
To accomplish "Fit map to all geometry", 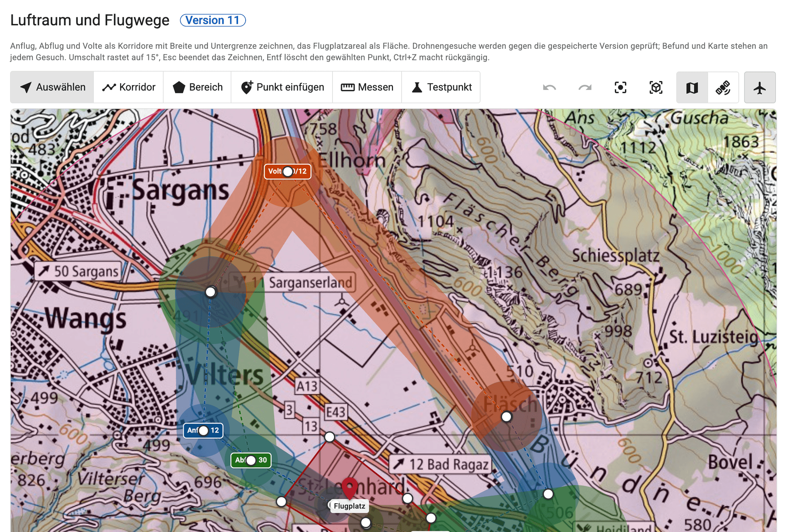I will [x=620, y=88].
